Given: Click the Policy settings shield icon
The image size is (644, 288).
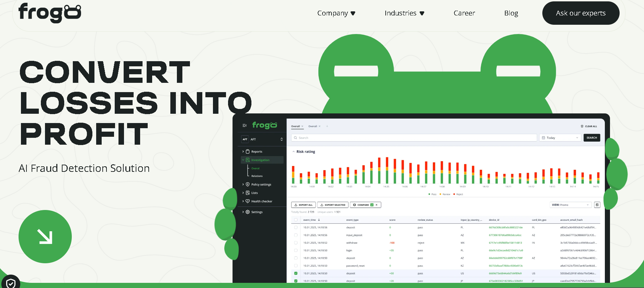Looking at the screenshot, I should (248, 185).
